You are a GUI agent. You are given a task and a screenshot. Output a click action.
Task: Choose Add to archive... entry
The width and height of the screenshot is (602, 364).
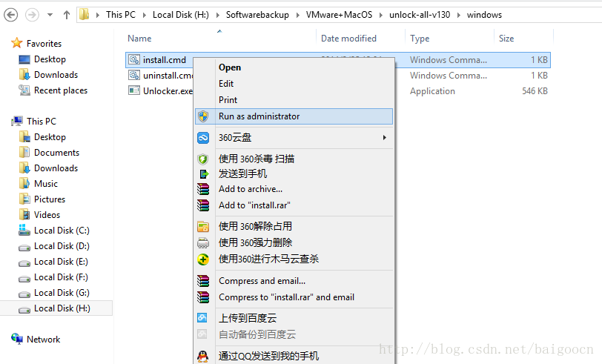294,189
